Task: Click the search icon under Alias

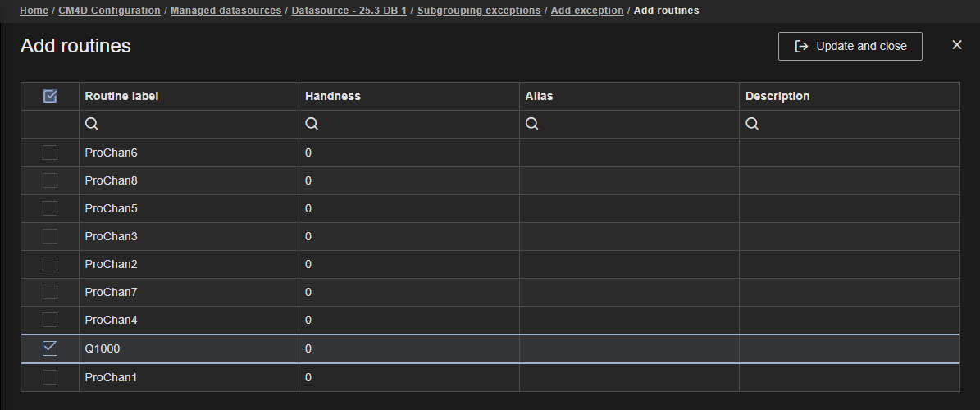Action: coord(531,124)
